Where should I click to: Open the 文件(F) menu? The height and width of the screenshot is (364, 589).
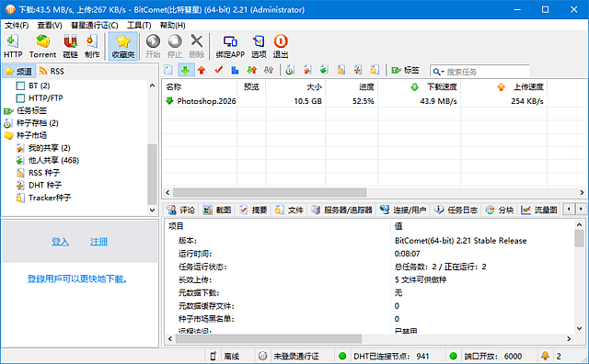point(17,25)
